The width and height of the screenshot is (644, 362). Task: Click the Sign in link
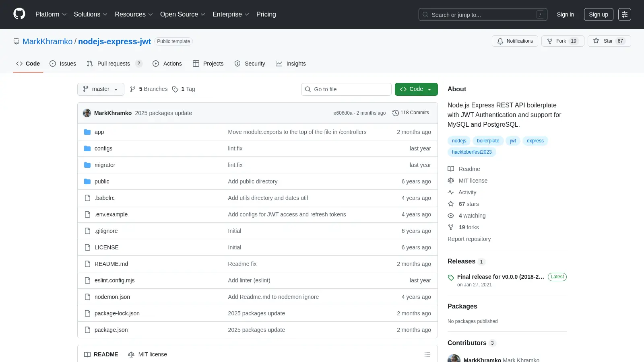[x=566, y=14]
